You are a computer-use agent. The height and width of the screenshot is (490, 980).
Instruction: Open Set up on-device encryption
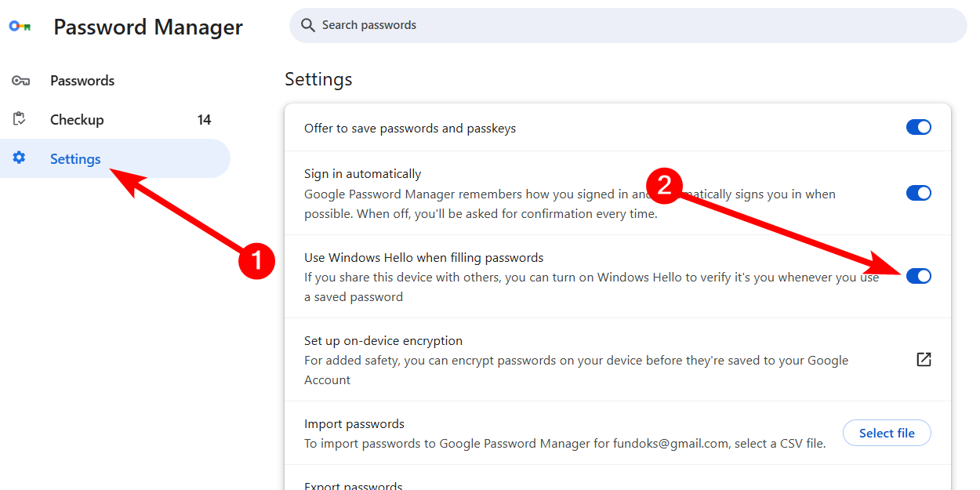(383, 340)
